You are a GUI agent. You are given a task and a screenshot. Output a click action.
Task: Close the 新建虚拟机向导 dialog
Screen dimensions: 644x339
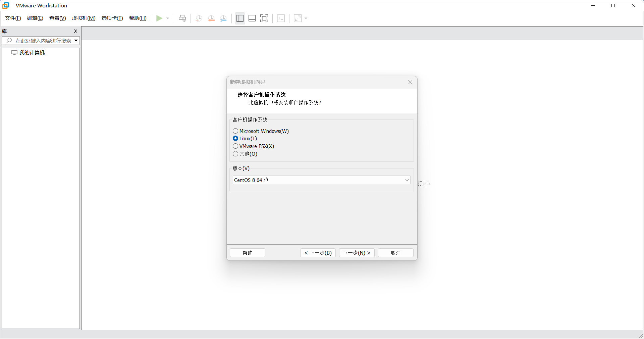(x=410, y=82)
